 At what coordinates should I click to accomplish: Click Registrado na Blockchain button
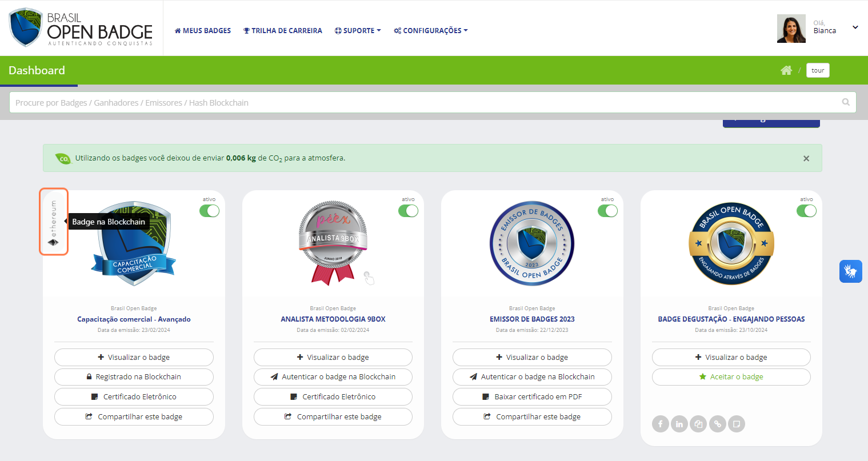134,377
